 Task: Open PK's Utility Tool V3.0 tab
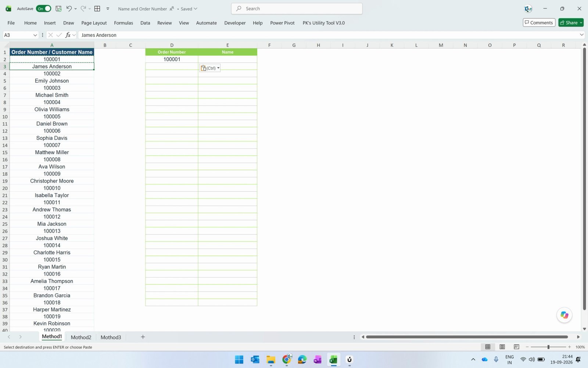[x=323, y=23]
